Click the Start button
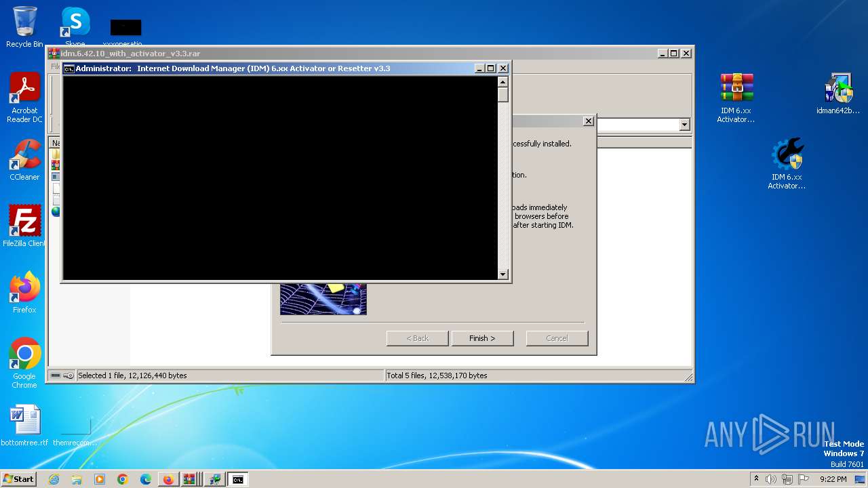This screenshot has height=488, width=868. pos(19,479)
